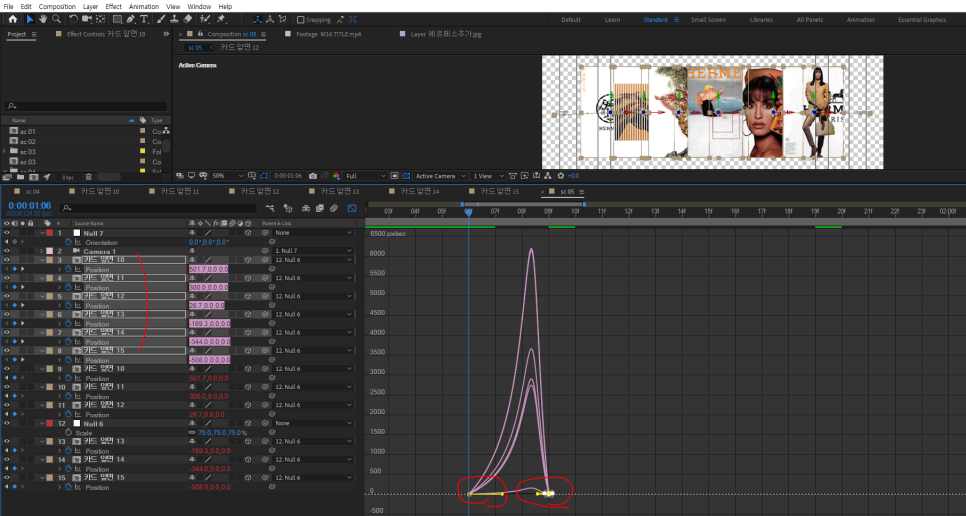Image resolution: width=966 pixels, height=516 pixels.
Task: Switch to World Axis mode
Action: pyautogui.click(x=270, y=19)
